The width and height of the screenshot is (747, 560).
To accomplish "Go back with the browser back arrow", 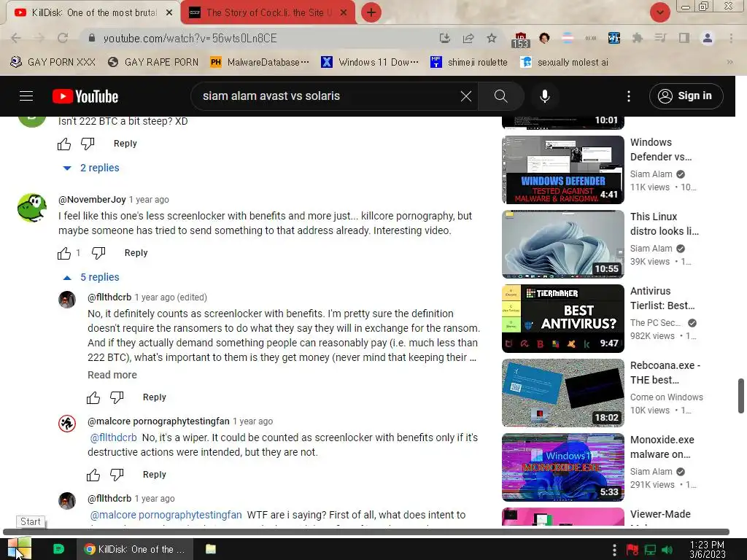I will tap(16, 38).
